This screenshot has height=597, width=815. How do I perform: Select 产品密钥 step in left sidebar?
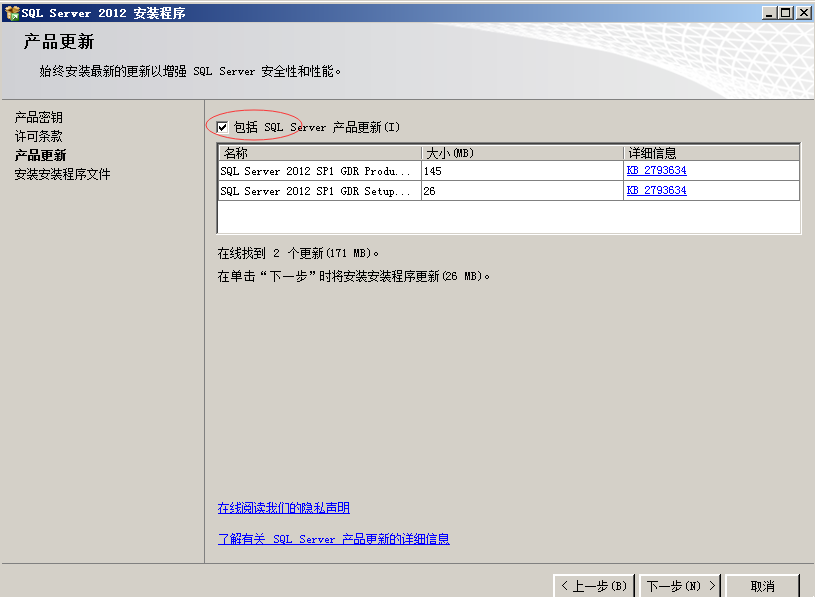38,117
